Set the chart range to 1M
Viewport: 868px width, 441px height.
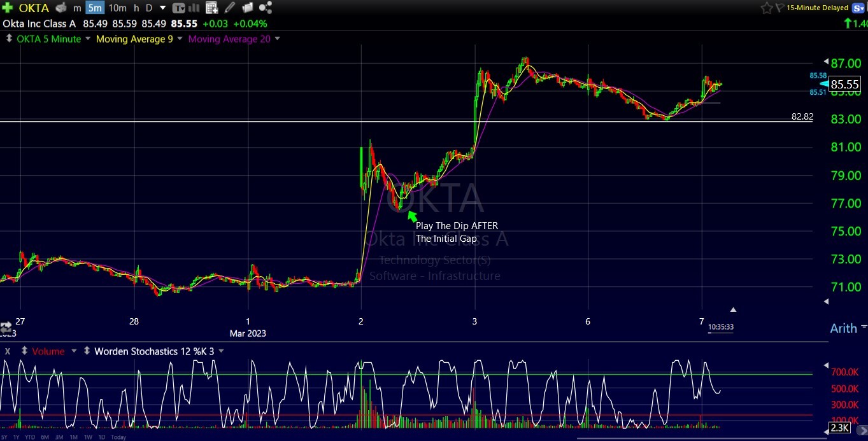(x=74, y=437)
